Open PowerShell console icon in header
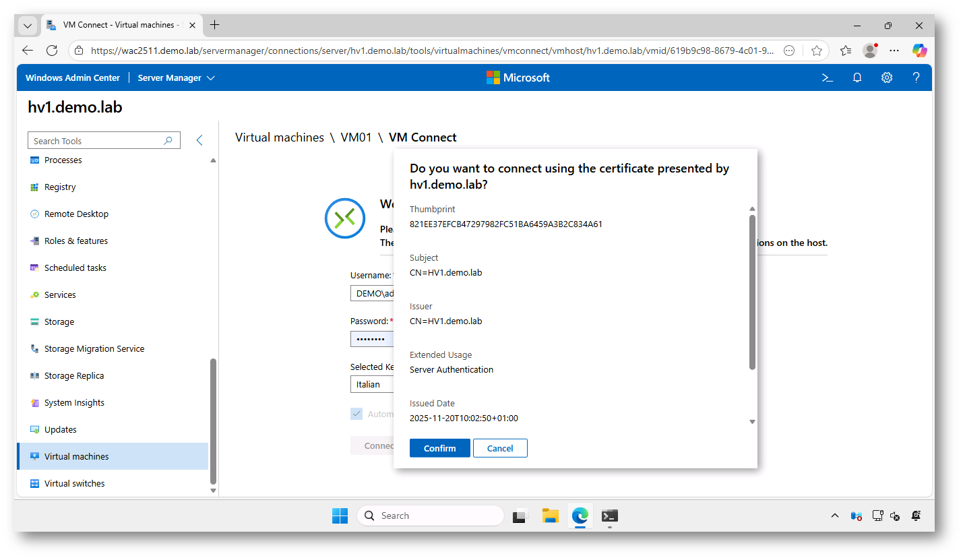This screenshot has height=560, width=963. tap(827, 77)
